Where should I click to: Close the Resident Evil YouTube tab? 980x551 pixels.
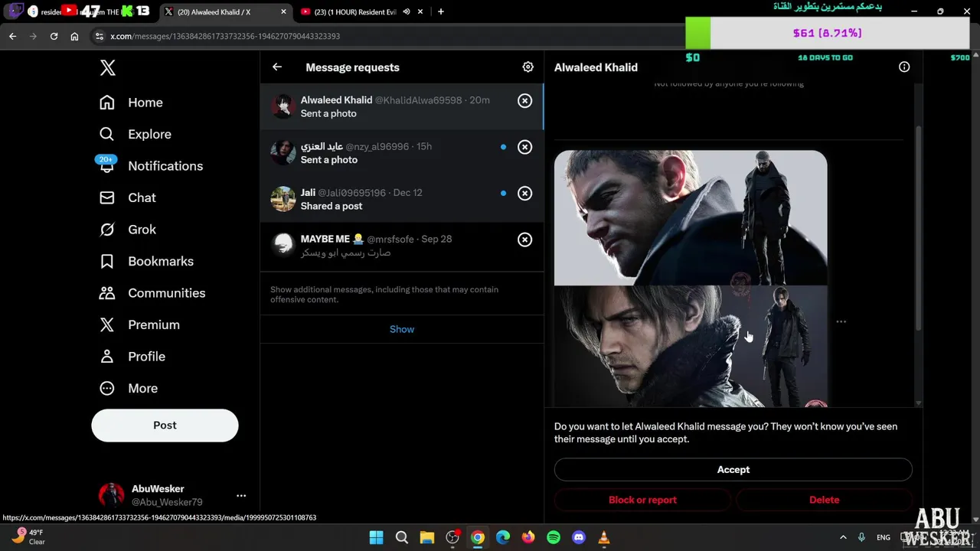point(421,11)
